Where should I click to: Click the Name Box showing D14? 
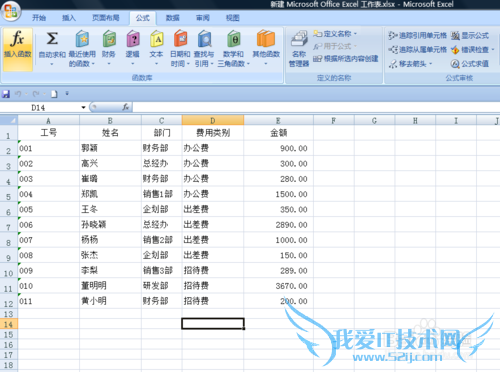[39, 107]
